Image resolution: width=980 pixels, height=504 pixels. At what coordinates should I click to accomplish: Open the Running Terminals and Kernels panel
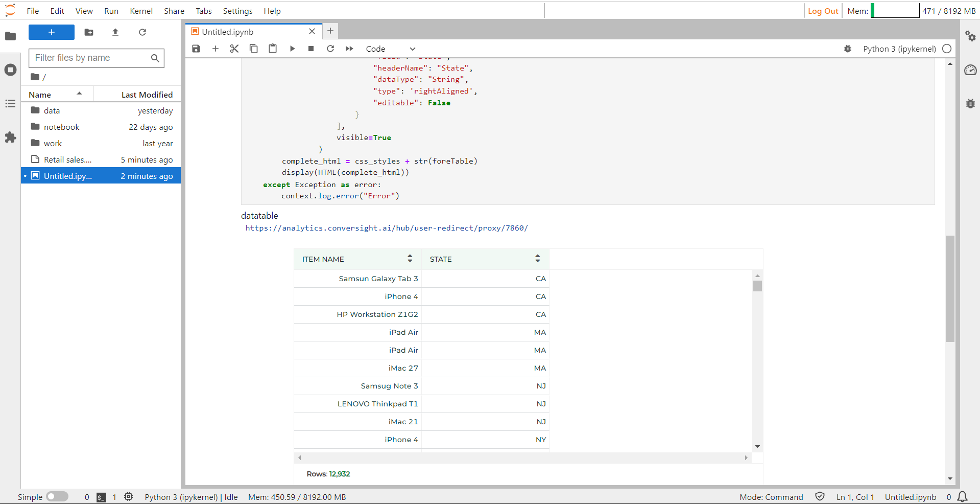click(x=10, y=70)
